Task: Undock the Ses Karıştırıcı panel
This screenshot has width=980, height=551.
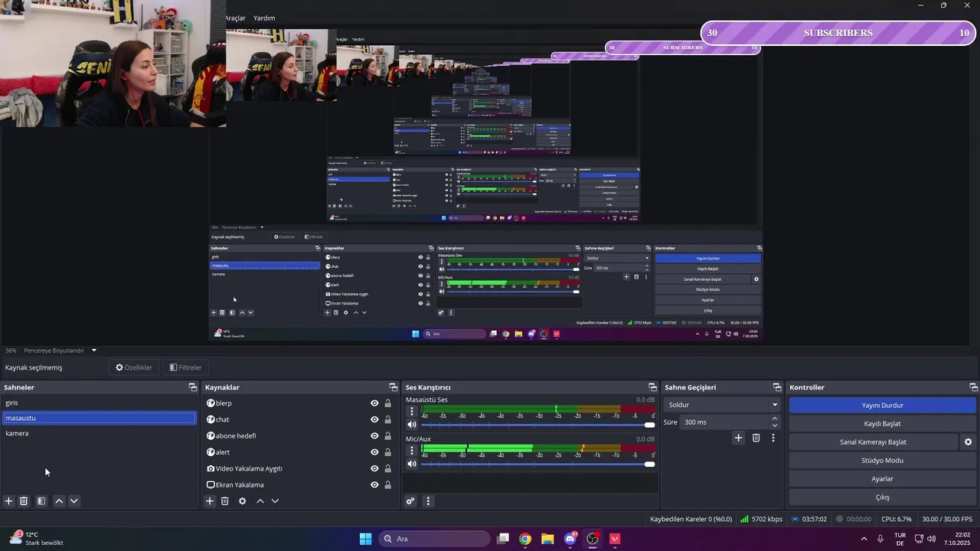Action: tap(652, 387)
